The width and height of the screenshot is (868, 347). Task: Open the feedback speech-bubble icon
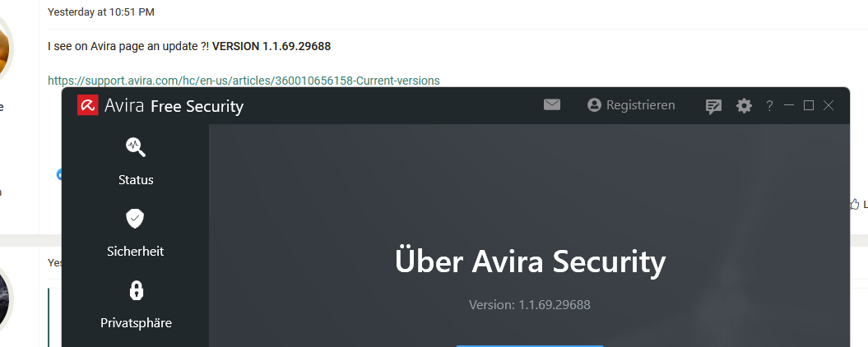[x=713, y=106]
